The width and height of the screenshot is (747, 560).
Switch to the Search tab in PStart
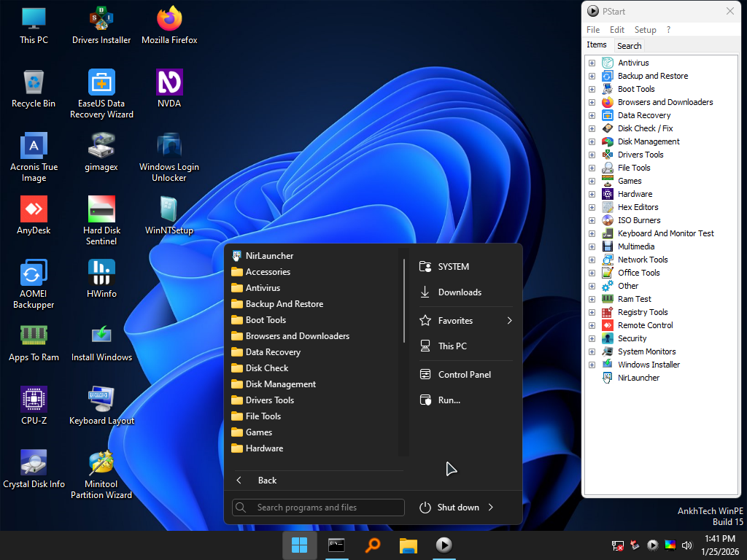629,45
